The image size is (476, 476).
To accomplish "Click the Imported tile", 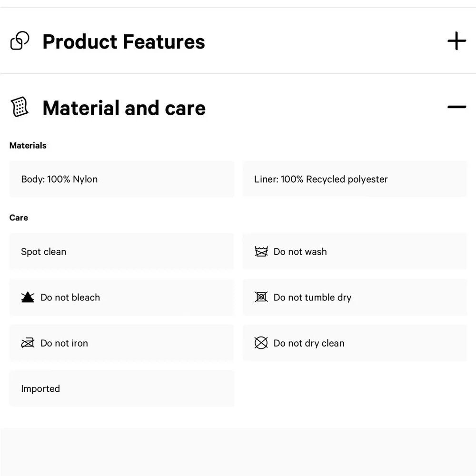I will pyautogui.click(x=122, y=388).
